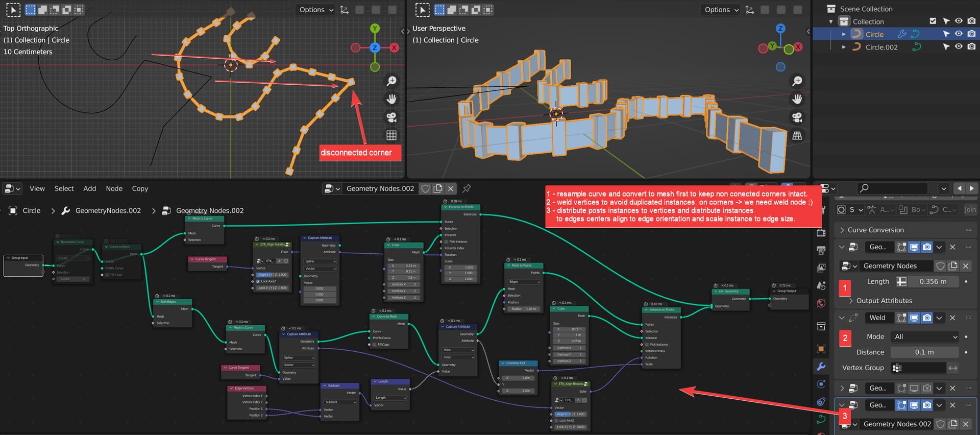The width and height of the screenshot is (980, 435).
Task: Click curve data icon on Circle.002 outliner row
Action: tap(917, 47)
